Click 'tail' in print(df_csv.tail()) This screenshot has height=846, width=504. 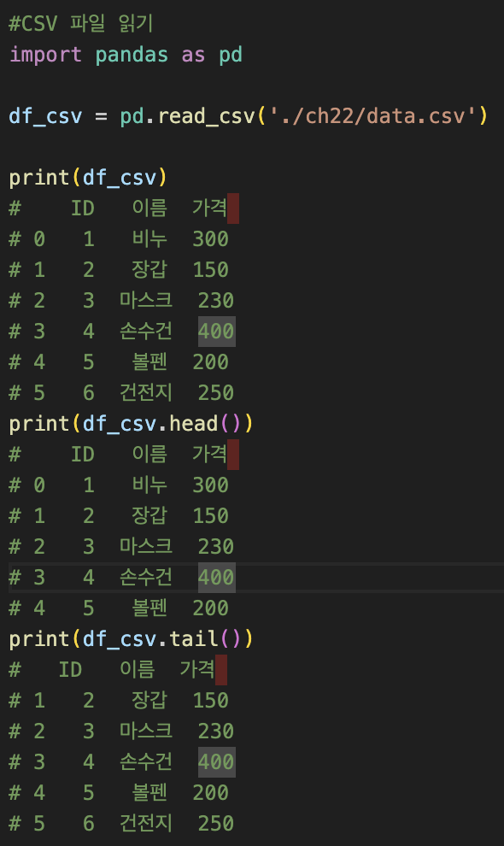(193, 639)
